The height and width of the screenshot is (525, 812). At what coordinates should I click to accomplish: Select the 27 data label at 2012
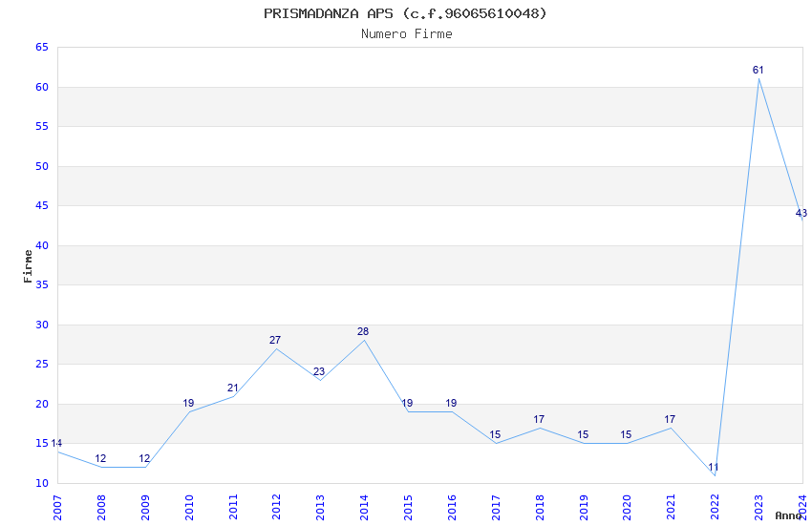tap(274, 340)
